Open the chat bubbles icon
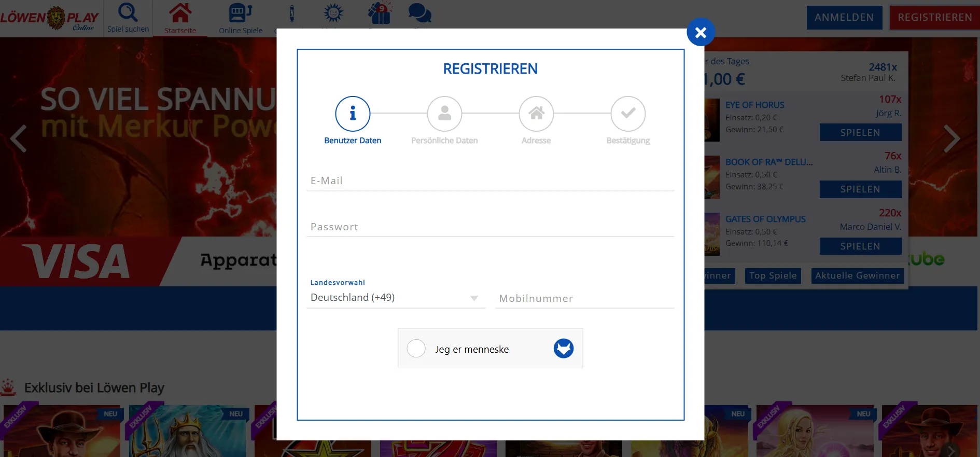Viewport: 980px width, 457px height. pyautogui.click(x=419, y=13)
